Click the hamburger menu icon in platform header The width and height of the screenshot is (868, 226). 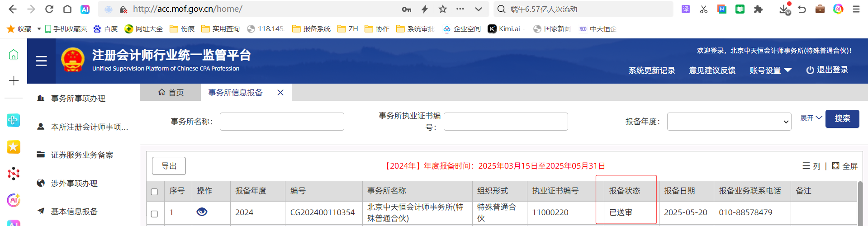point(41,61)
